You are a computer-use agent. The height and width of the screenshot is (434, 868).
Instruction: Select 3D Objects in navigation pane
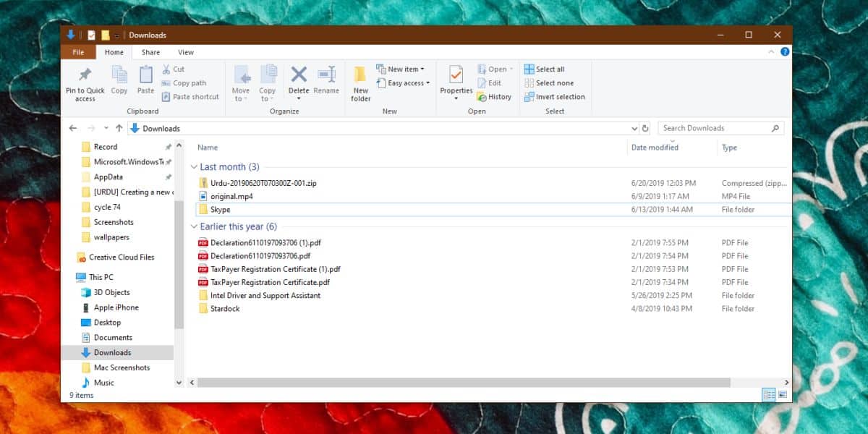tap(106, 292)
